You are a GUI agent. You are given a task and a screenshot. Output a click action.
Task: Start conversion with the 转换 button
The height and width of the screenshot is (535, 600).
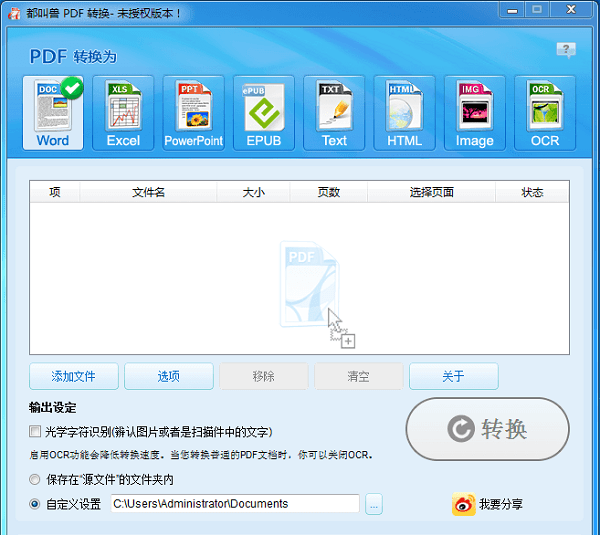488,429
